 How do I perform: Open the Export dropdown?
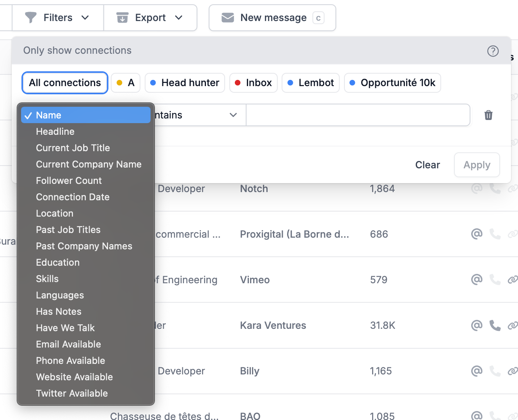click(x=150, y=18)
